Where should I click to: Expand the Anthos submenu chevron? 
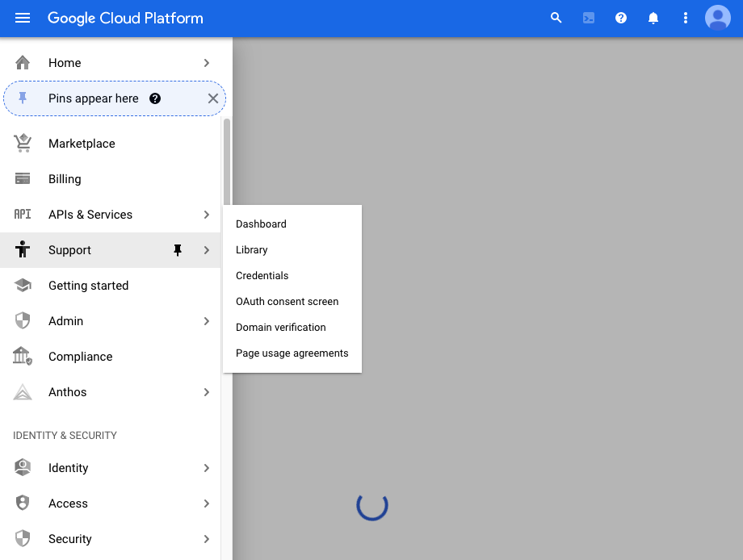(206, 392)
